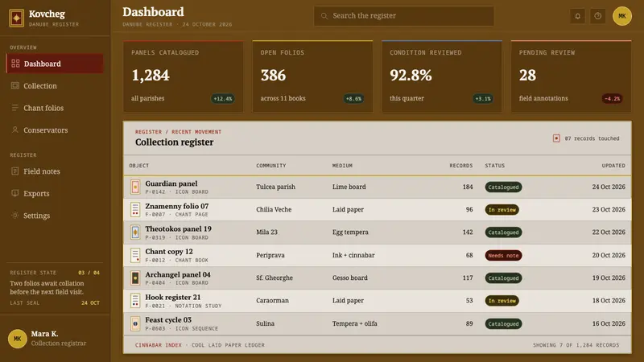Click the Ink + cinnabar medium cell

(353, 255)
